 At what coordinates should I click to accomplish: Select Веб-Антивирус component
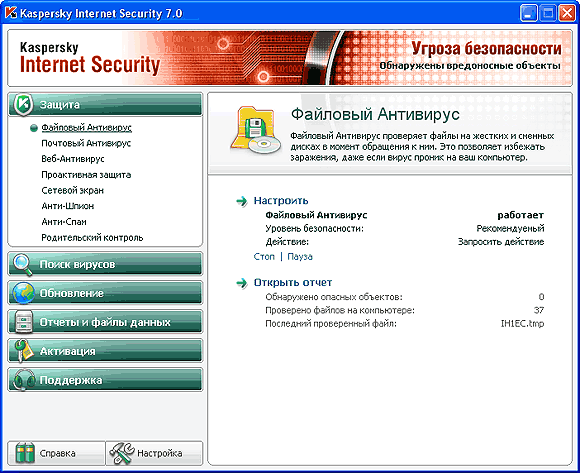coord(73,159)
